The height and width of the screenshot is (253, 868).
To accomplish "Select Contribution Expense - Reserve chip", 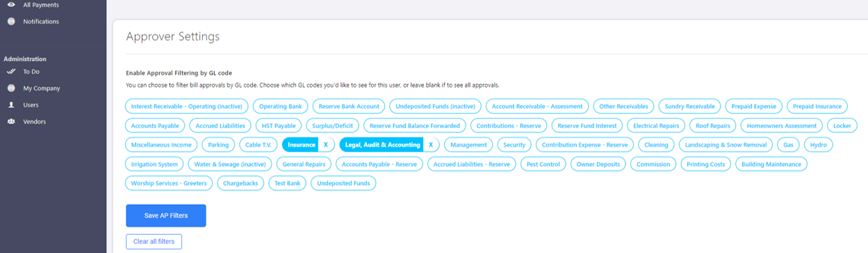I will pyautogui.click(x=585, y=145).
